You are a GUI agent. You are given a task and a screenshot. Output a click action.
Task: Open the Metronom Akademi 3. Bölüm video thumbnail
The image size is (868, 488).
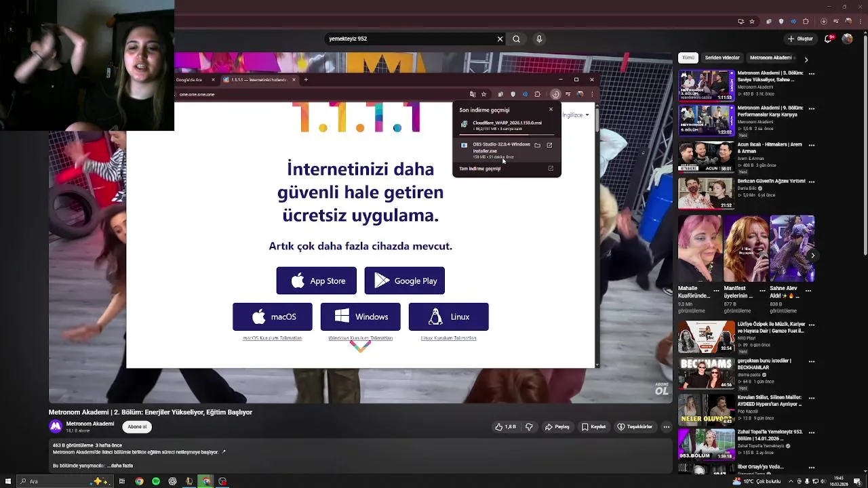coord(707,85)
